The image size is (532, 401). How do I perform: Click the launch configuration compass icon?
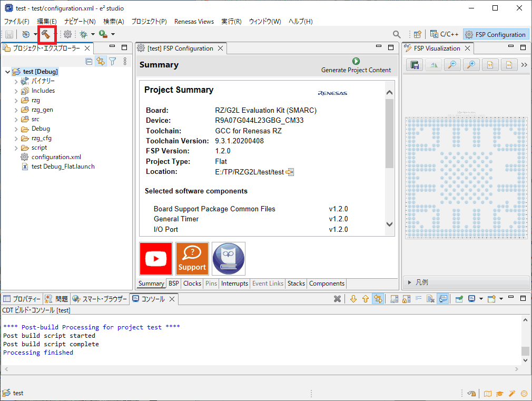point(26,34)
